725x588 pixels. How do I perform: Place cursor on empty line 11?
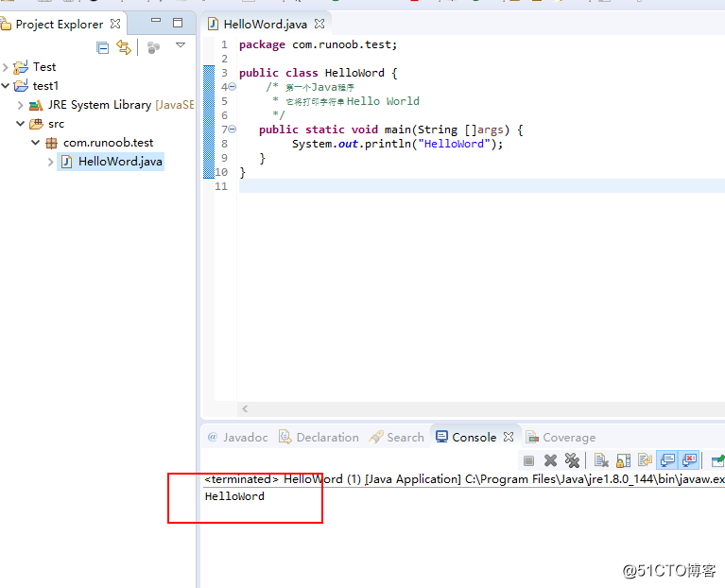point(481,186)
